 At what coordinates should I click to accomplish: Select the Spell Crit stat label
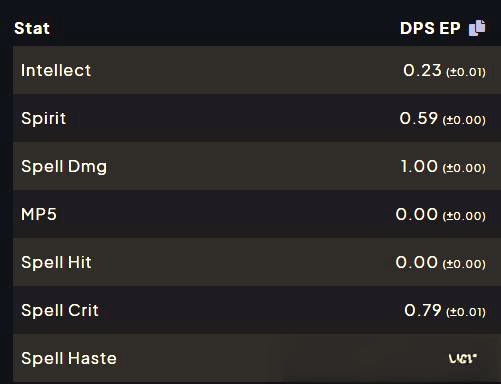tap(60, 310)
